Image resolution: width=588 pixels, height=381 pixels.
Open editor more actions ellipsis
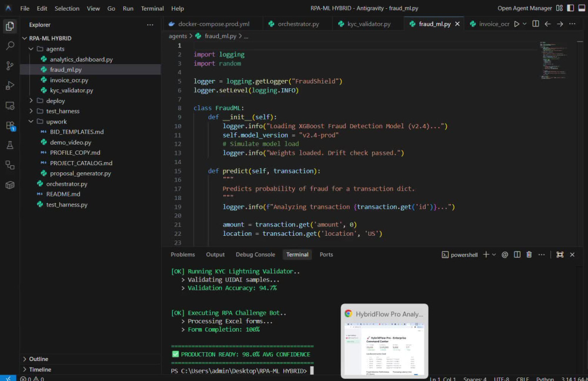[x=572, y=24]
